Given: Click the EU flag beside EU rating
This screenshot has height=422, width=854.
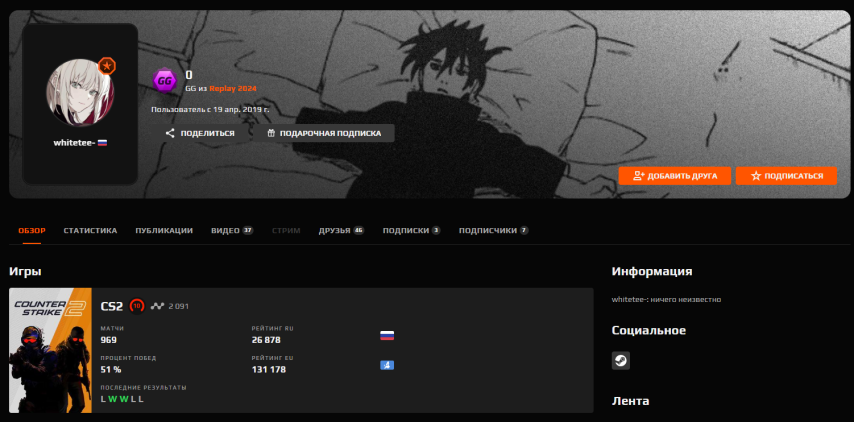Looking at the screenshot, I should (387, 365).
